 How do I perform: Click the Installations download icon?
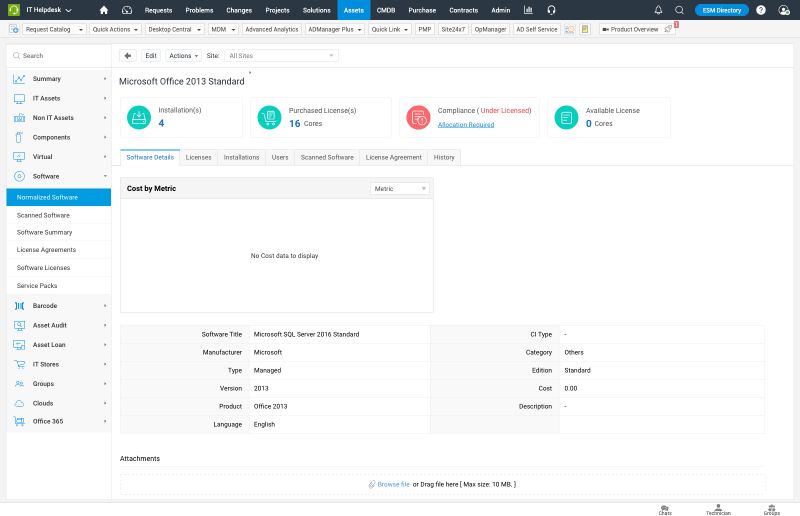tap(139, 117)
